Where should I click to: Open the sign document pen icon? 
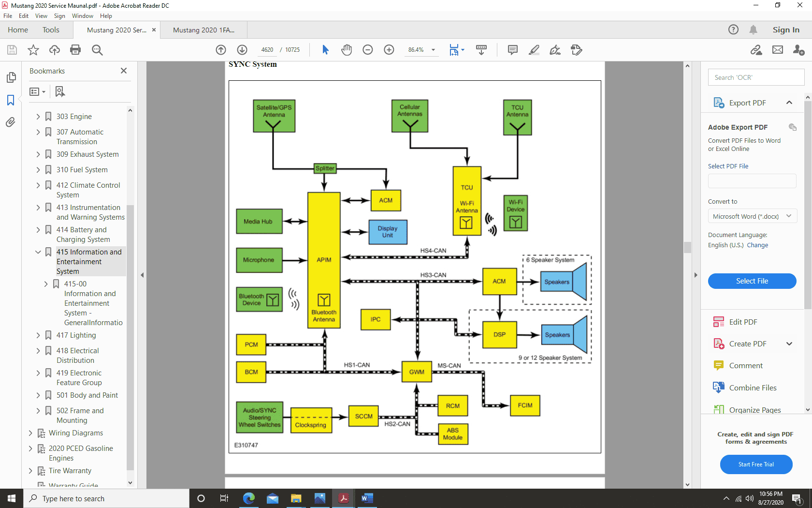point(555,50)
